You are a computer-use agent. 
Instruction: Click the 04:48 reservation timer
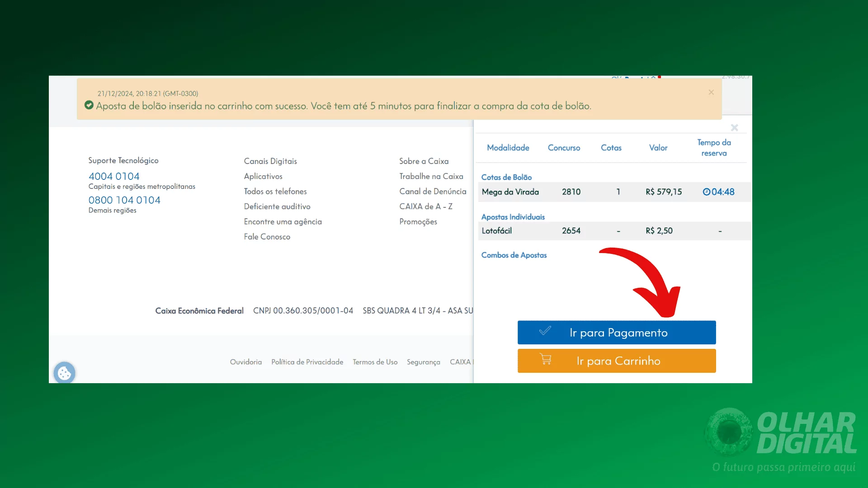(723, 192)
